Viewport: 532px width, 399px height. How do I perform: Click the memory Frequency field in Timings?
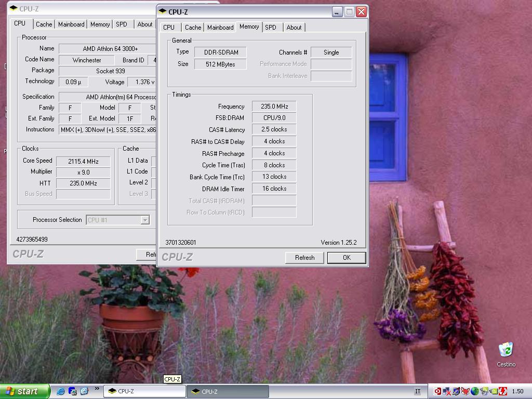274,106
